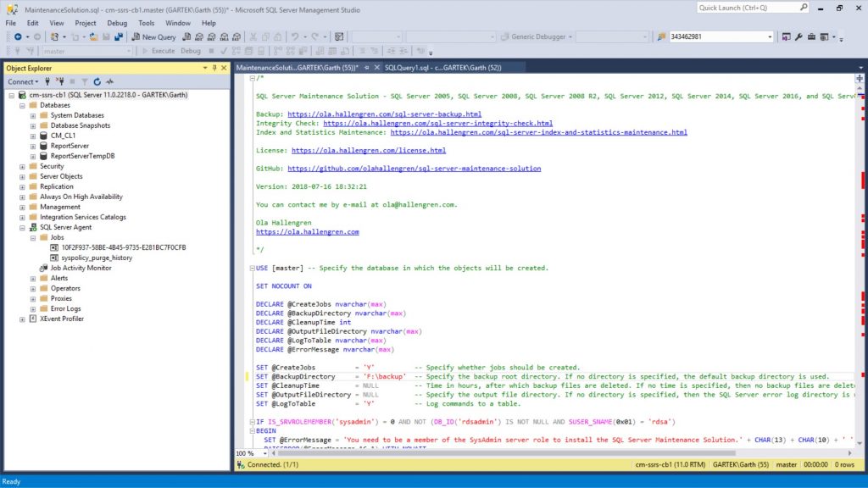Click the Navigate Backward arrow icon
The width and height of the screenshot is (868, 488).
(x=17, y=37)
